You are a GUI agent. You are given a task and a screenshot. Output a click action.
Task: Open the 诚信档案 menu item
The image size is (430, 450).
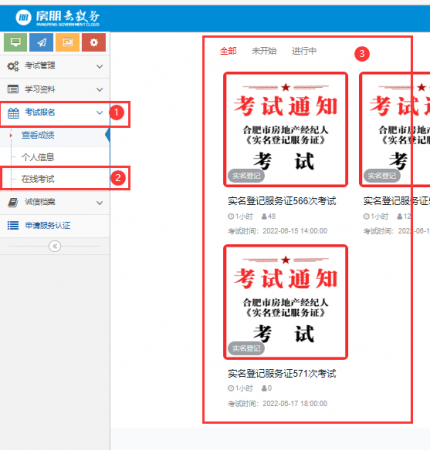point(55,202)
